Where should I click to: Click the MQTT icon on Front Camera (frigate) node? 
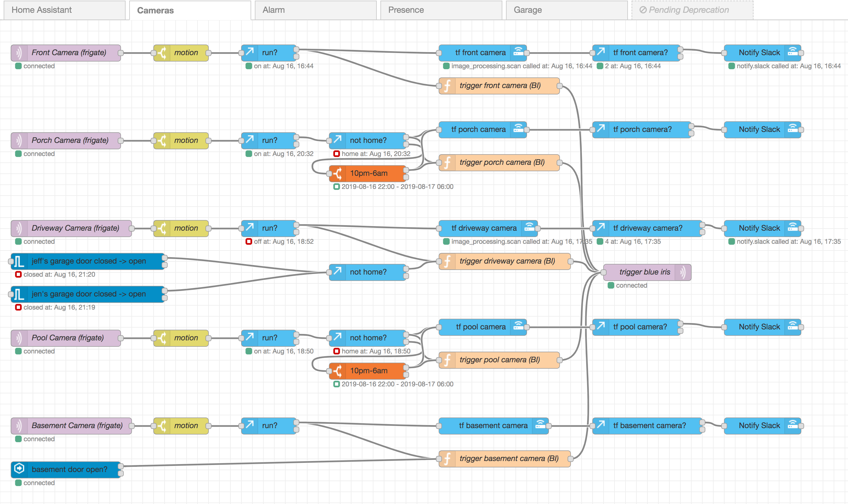(19, 53)
